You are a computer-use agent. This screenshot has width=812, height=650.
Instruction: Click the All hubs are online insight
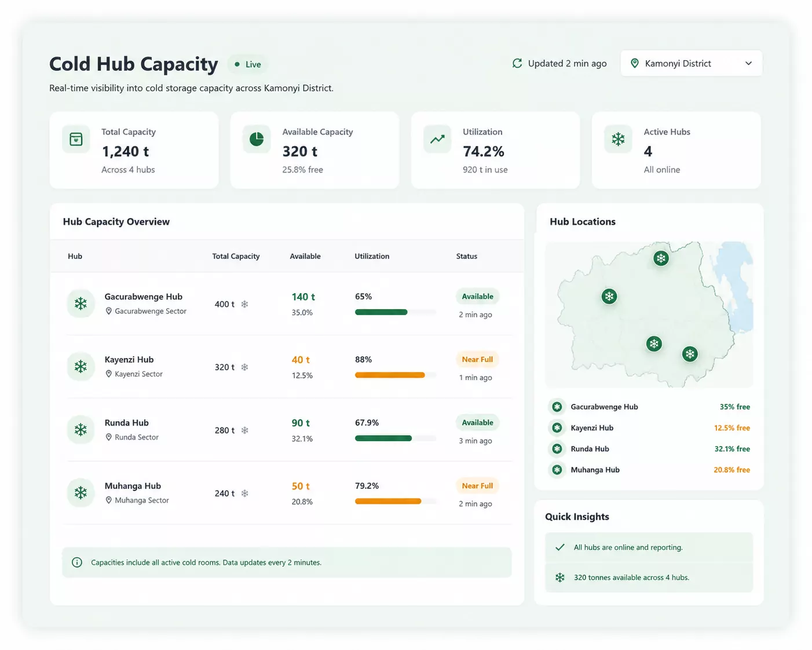[649, 547]
